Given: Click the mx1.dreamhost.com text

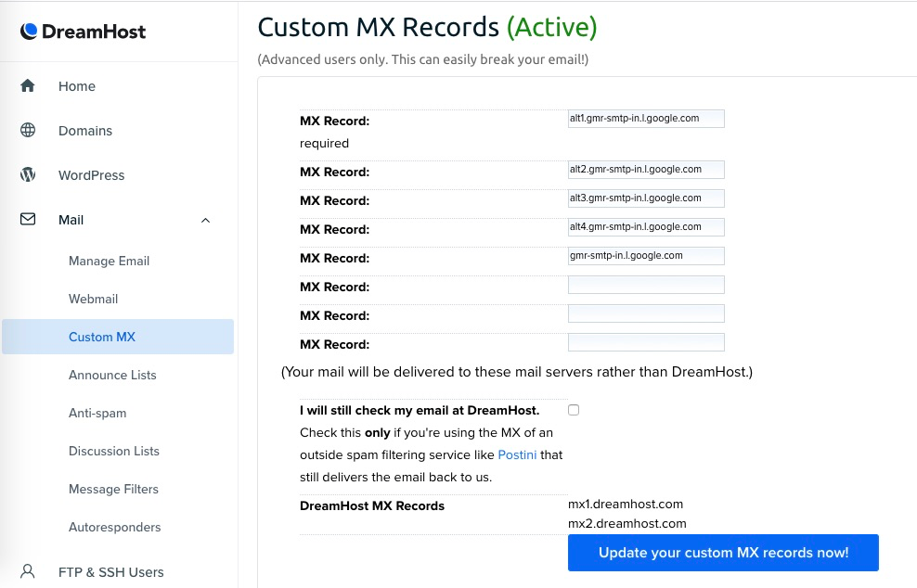Looking at the screenshot, I should pyautogui.click(x=626, y=504).
